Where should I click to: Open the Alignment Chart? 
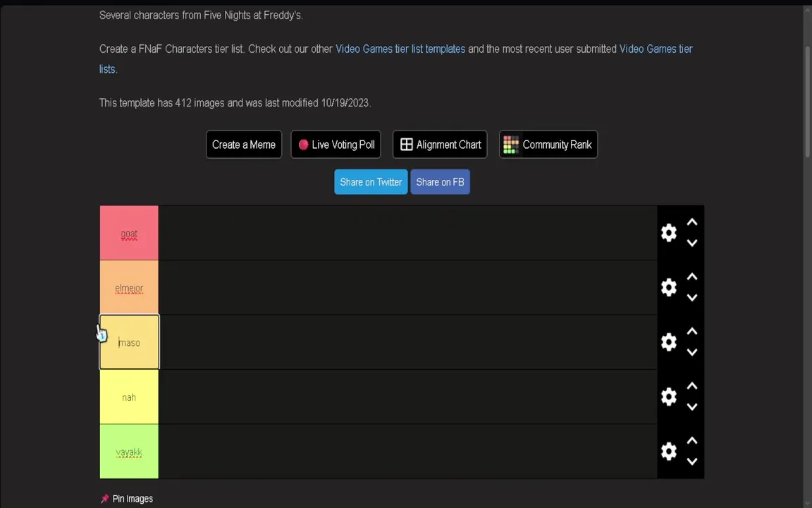[440, 145]
